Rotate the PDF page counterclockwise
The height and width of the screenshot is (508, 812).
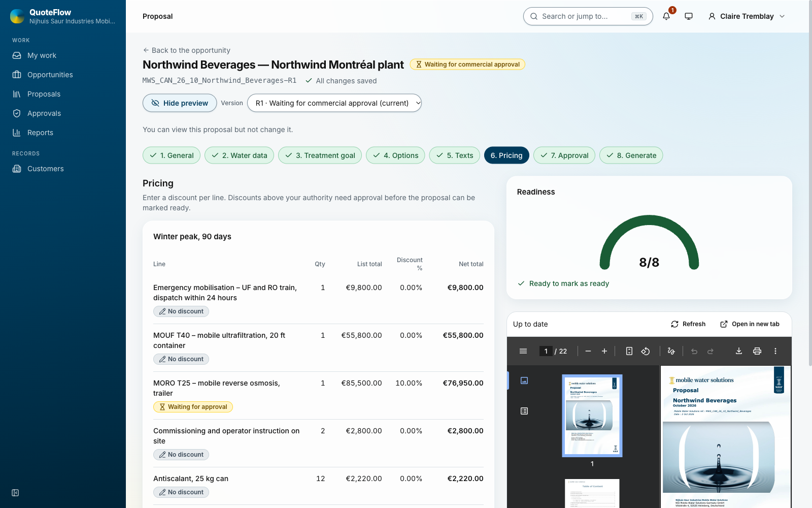pyautogui.click(x=646, y=351)
